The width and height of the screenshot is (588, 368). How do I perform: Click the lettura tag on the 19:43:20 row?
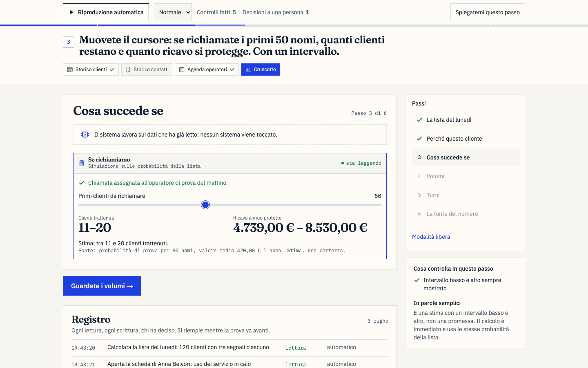tap(296, 348)
